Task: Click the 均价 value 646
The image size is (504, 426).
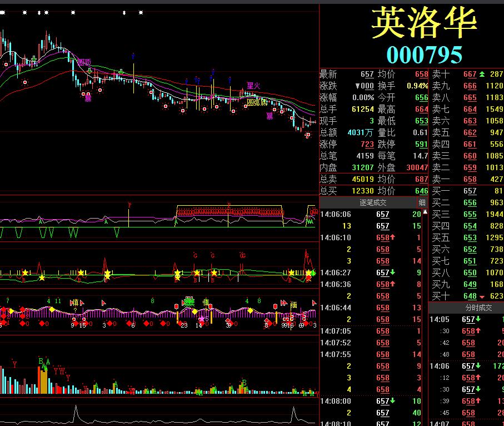Action: point(421,191)
